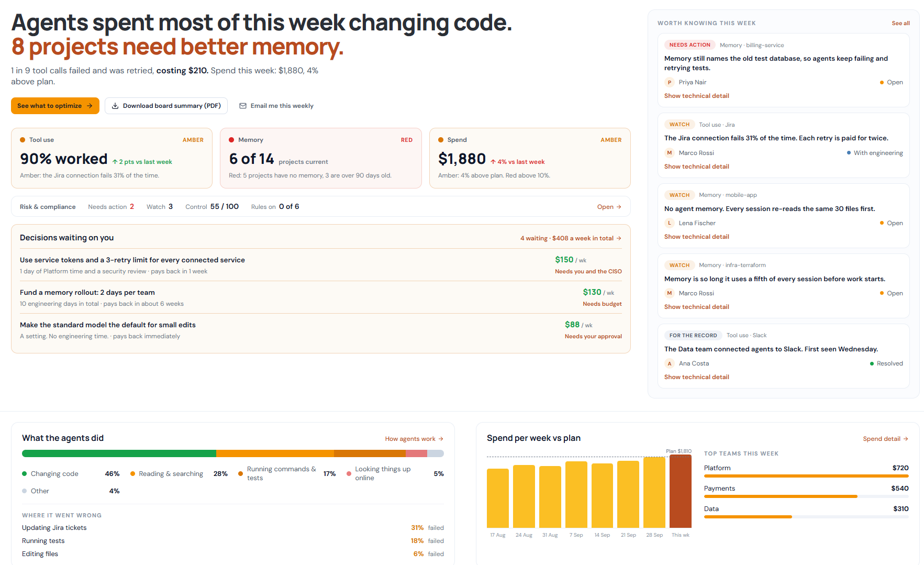Click the red status dot beside Memory
Image resolution: width=924 pixels, height=565 pixels.
point(231,140)
